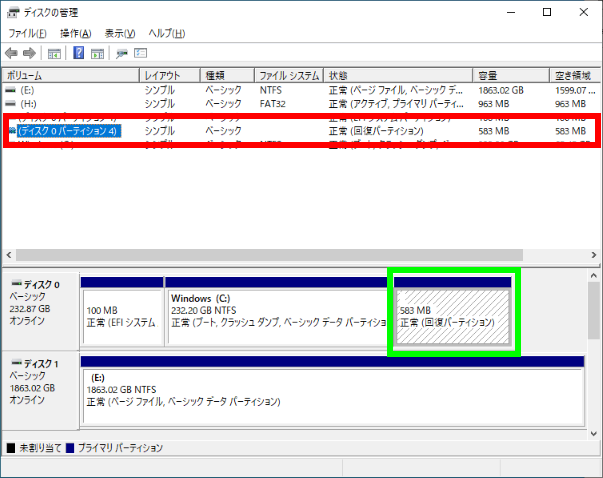Click the blue プライマリ パーティション legend swatch

pyautogui.click(x=70, y=448)
